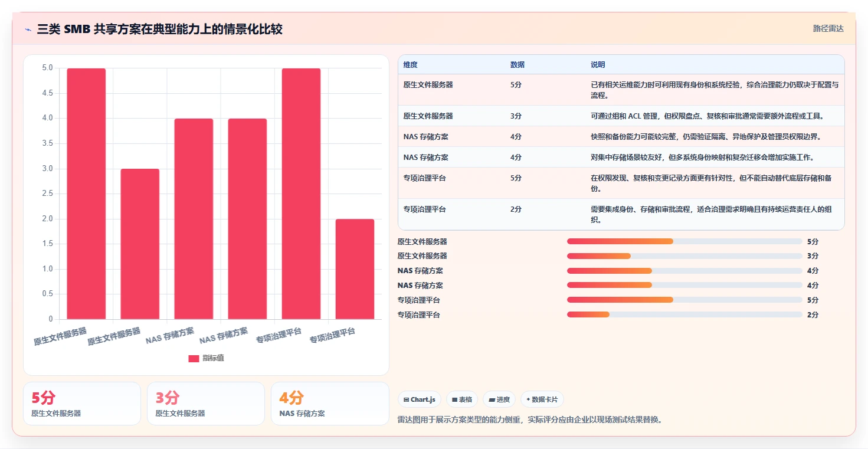Click the 数据 column header
The height and width of the screenshot is (449, 868).
click(x=517, y=65)
